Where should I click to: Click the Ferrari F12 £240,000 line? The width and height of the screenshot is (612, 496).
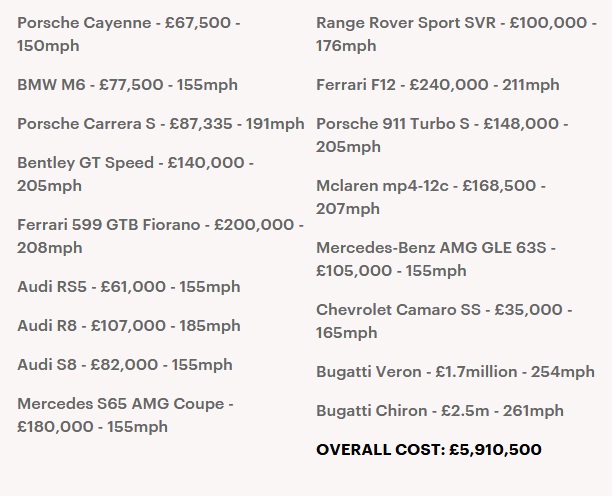click(438, 85)
